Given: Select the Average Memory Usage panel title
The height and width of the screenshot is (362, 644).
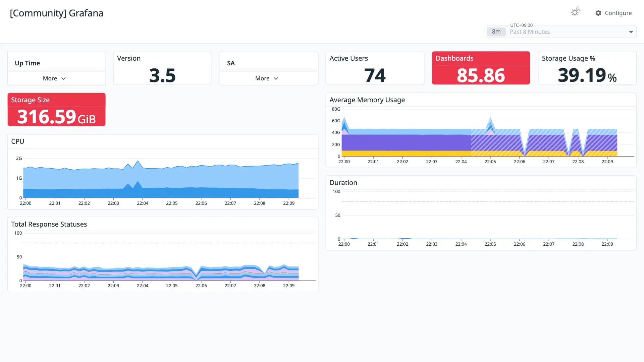Looking at the screenshot, I should pyautogui.click(x=367, y=100).
